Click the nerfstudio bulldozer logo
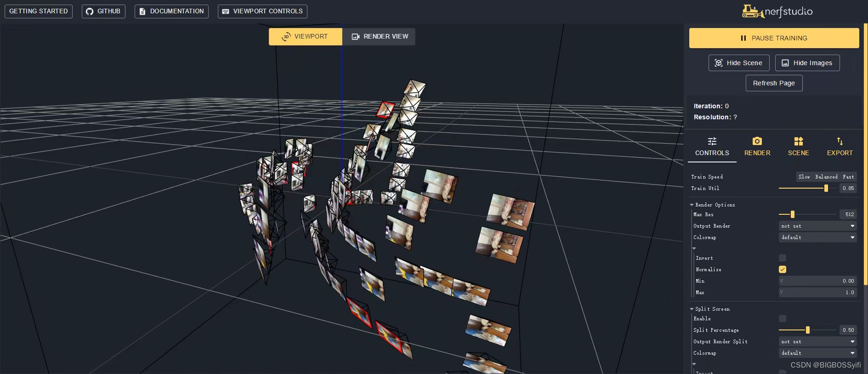This screenshot has width=868, height=374. pyautogui.click(x=777, y=11)
